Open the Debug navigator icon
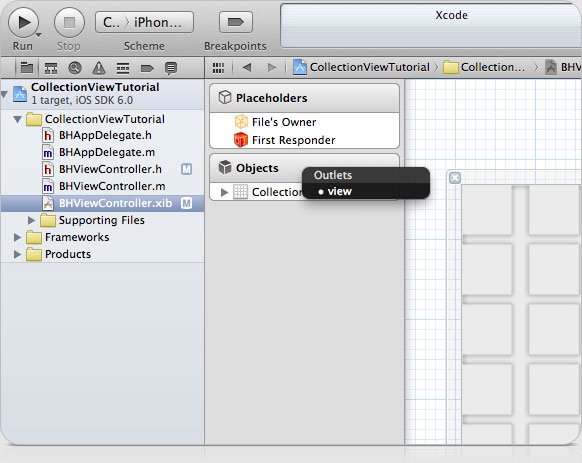 pos(123,68)
